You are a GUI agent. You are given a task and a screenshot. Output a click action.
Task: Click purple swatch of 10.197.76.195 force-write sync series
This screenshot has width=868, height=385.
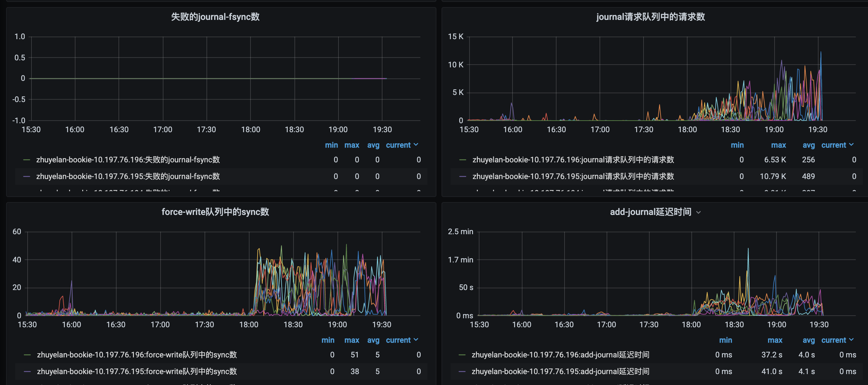pyautogui.click(x=27, y=372)
